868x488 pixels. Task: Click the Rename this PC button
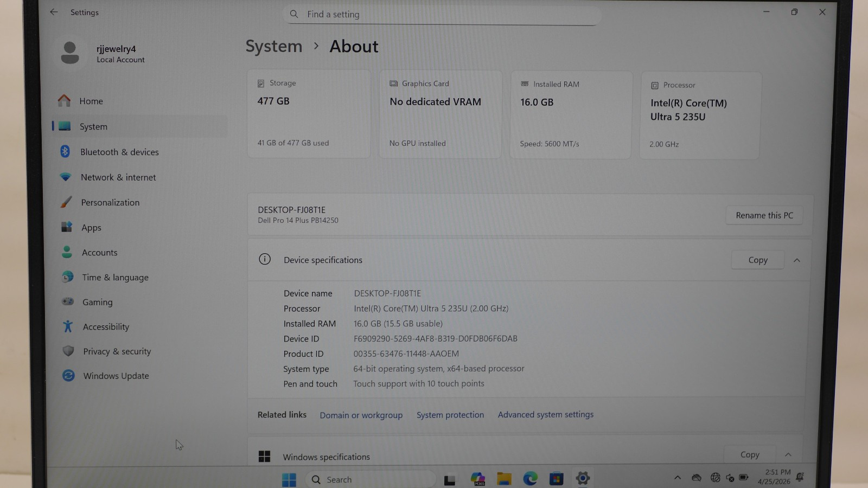764,215
